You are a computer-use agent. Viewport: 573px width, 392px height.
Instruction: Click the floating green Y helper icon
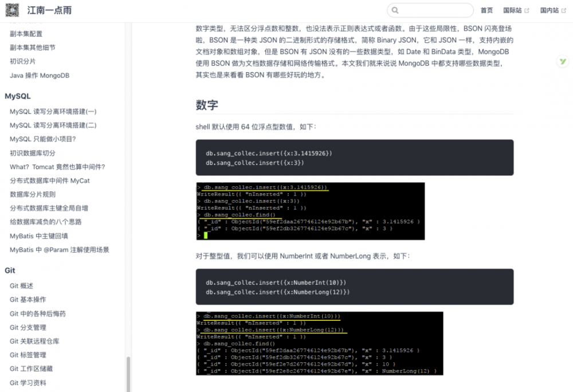point(563,61)
